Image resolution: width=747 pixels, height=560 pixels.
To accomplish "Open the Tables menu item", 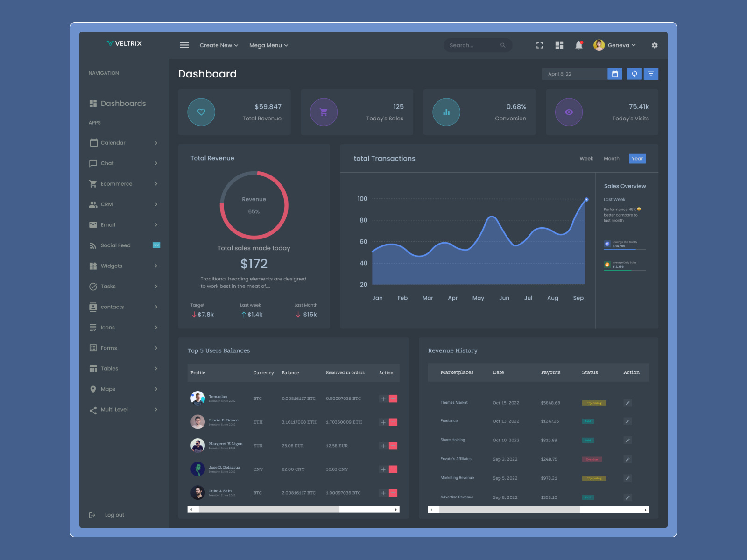I will [x=124, y=369].
